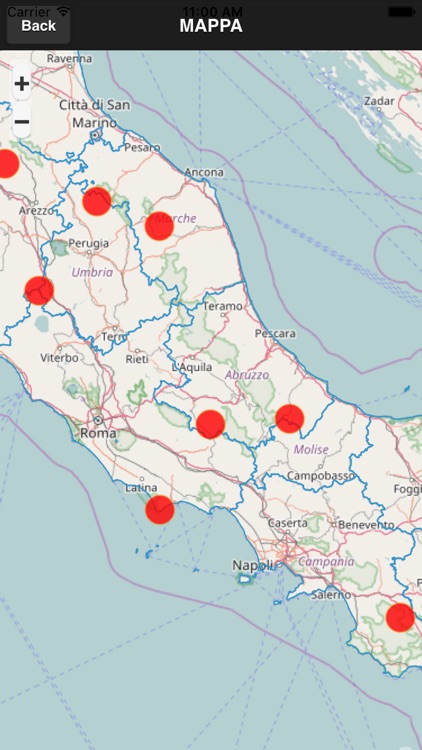Select the red marker southeast of Salerno
The width and height of the screenshot is (422, 750).
(400, 618)
